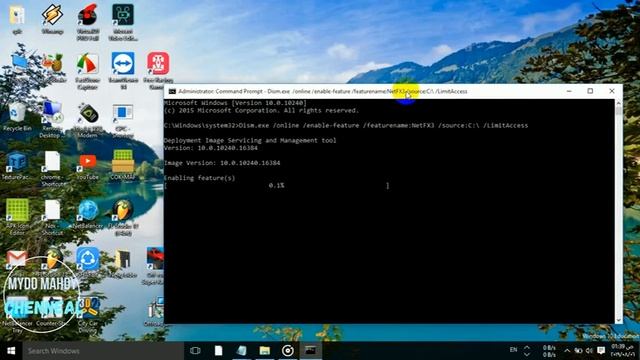640x360 pixels.
Task: Open the NetBalancer globe shortcut
Action: [88, 211]
